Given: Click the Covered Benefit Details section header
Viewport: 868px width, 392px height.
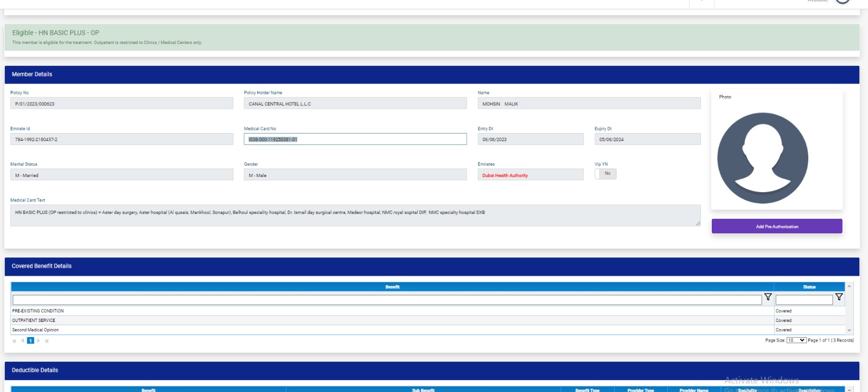Looking at the screenshot, I should pos(432,266).
